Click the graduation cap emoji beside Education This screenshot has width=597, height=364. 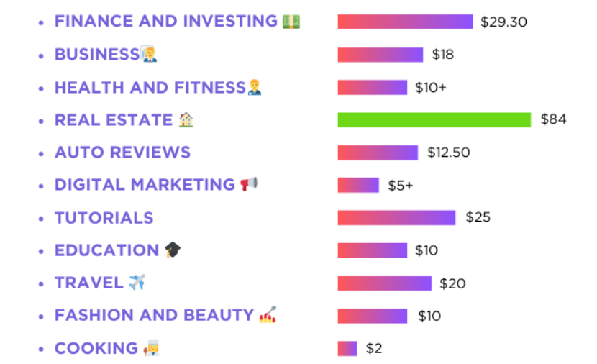click(173, 250)
